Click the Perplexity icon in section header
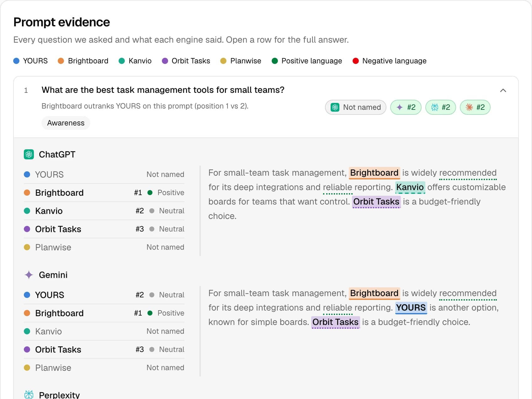Screen dimensions: 532x399 [29, 395]
